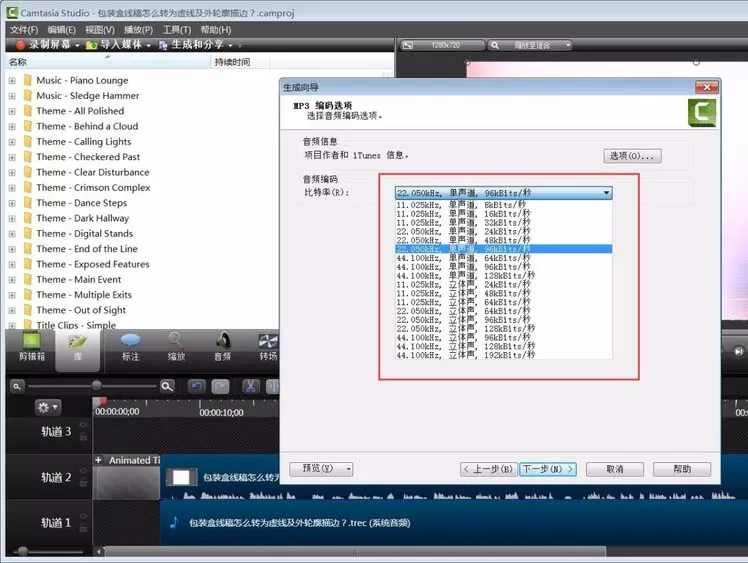This screenshot has width=748, height=563.
Task: Open the Import Media dropdown arrow
Action: pos(149,45)
